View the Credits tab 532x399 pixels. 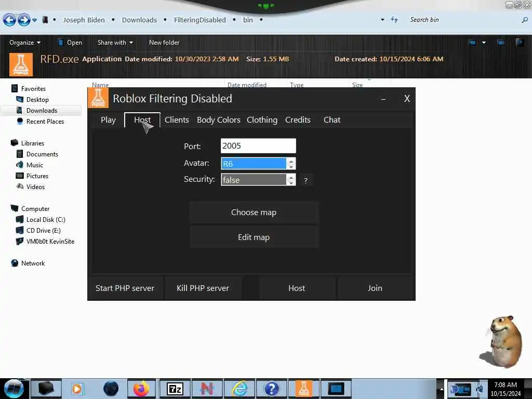[x=298, y=120]
